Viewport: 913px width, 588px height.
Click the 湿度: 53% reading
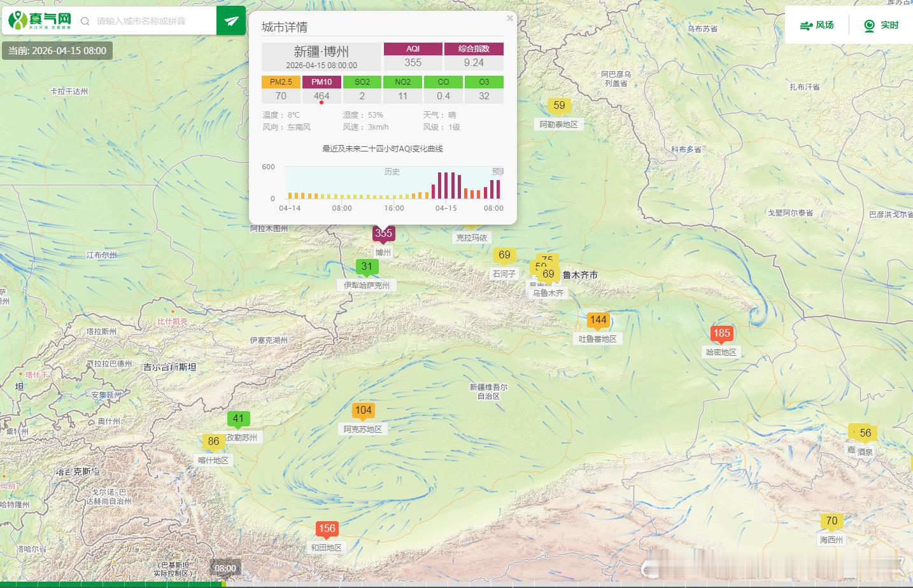pos(363,115)
